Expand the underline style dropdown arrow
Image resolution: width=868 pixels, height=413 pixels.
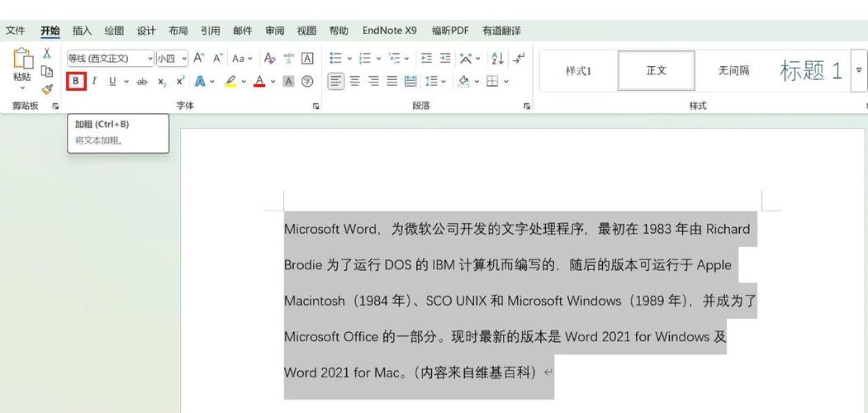pyautogui.click(x=126, y=82)
